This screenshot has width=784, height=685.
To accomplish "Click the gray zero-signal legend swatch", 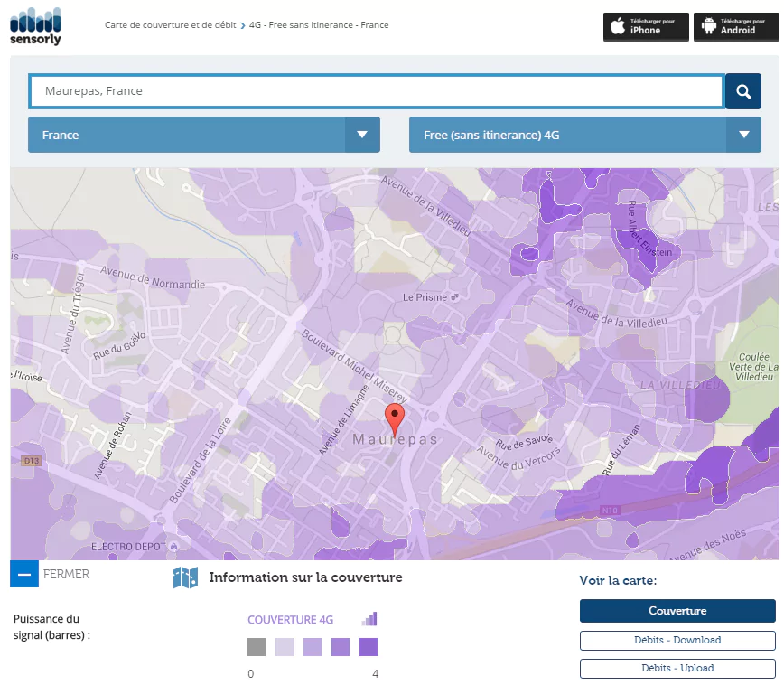I will [257, 647].
